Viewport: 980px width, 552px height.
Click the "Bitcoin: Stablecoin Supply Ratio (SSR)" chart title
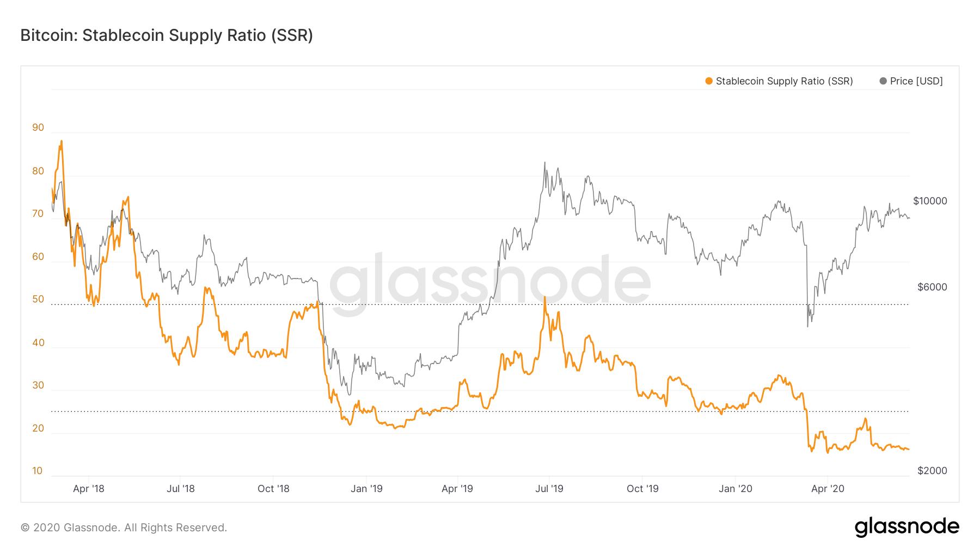(167, 35)
